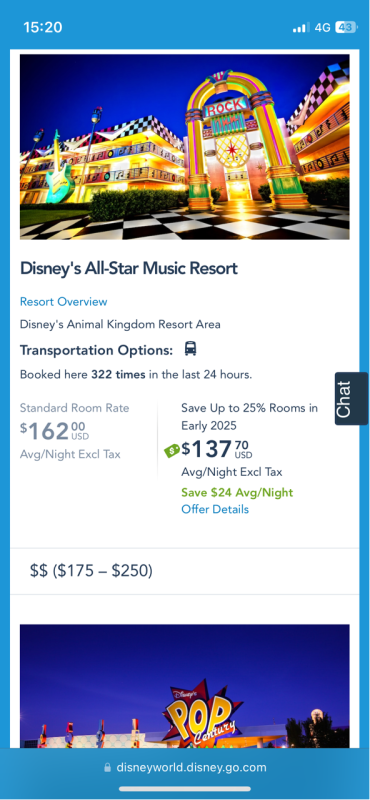Viewport: 370px width, 800px height.
Task: Tap the cellular signal bars icon
Action: pos(301,28)
